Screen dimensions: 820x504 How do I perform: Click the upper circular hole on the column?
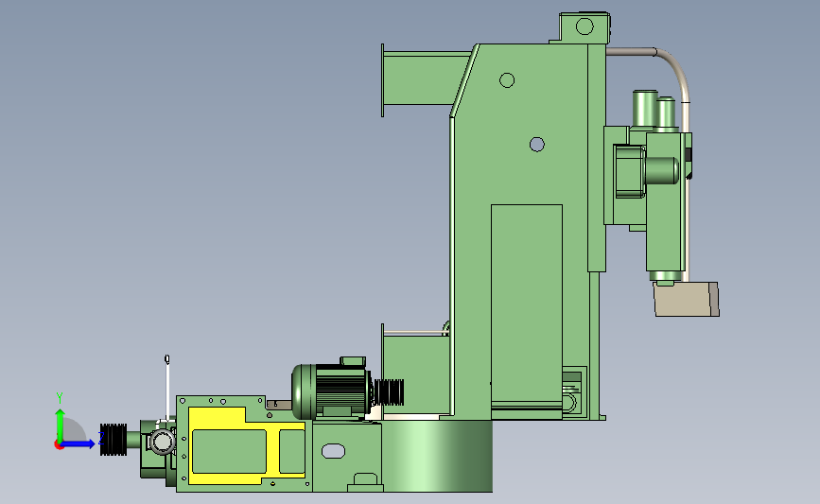pyautogui.click(x=507, y=80)
